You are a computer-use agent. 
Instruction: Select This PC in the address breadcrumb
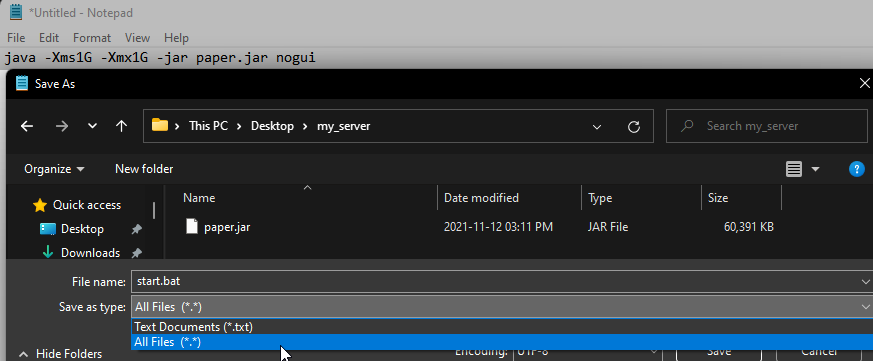[x=208, y=126]
